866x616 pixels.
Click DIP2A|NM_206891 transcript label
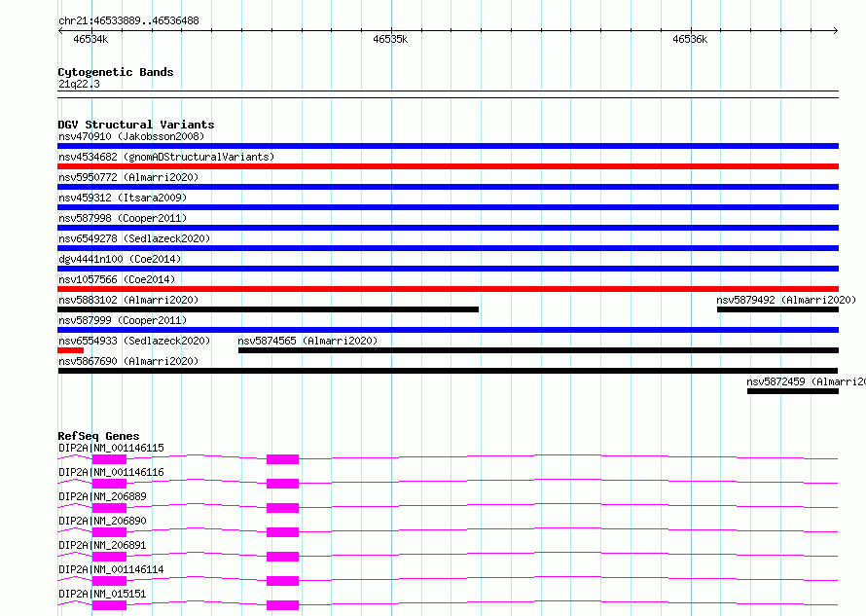(x=102, y=545)
